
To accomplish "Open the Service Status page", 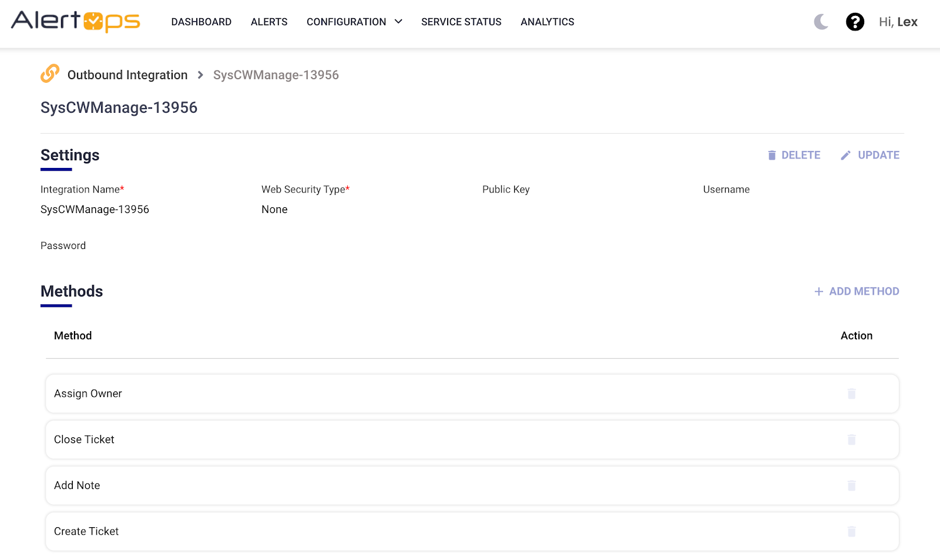I will pos(461,22).
